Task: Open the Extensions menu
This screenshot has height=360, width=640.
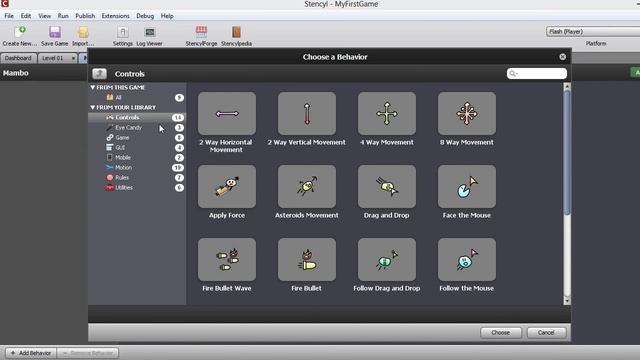Action: tap(116, 16)
